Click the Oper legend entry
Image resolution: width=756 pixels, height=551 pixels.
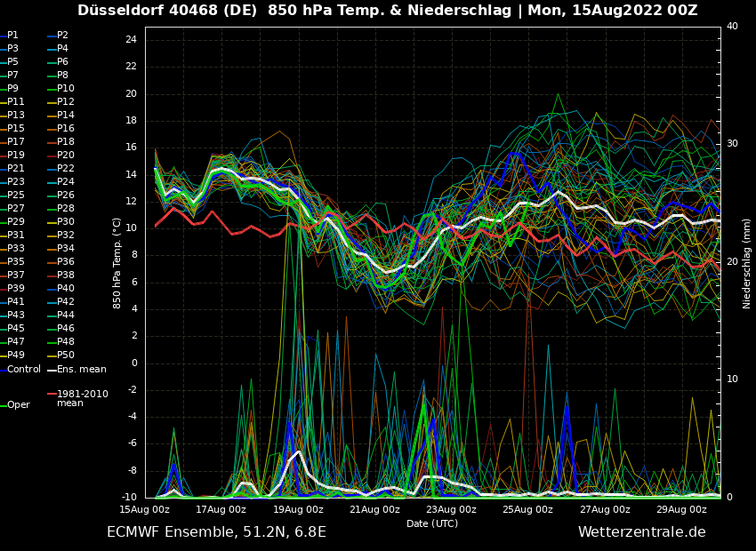[18, 405]
